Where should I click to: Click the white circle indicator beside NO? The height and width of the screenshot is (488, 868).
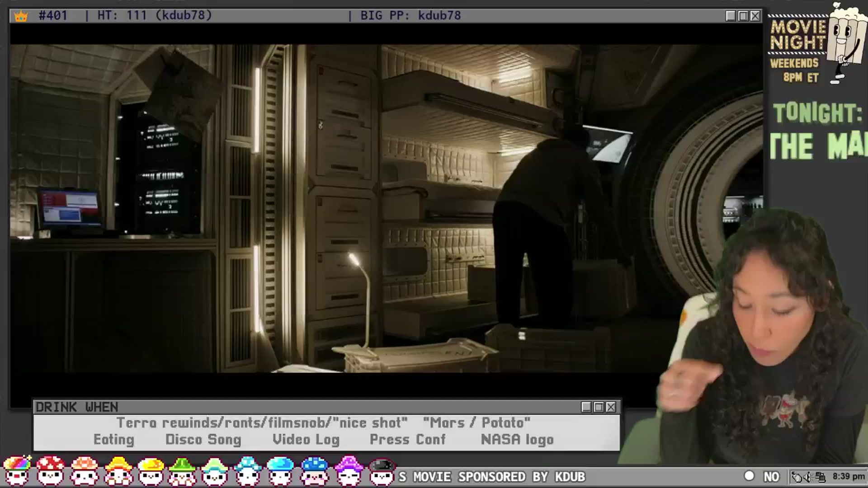point(749,476)
